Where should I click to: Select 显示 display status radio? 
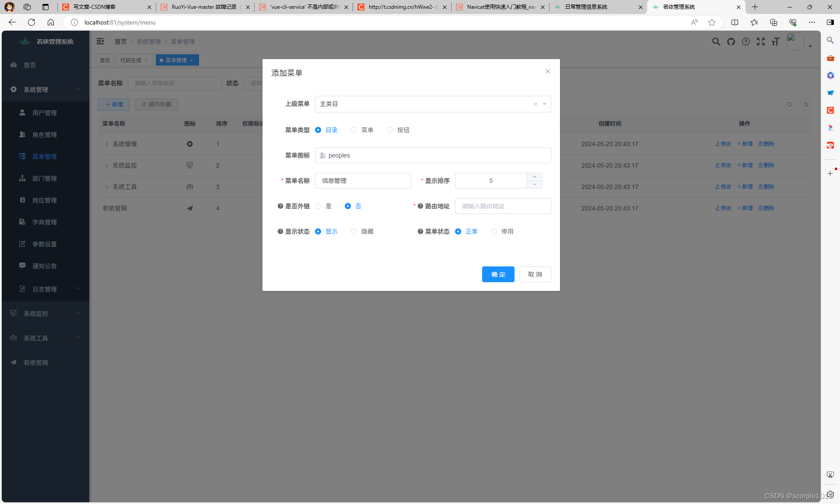(x=326, y=231)
